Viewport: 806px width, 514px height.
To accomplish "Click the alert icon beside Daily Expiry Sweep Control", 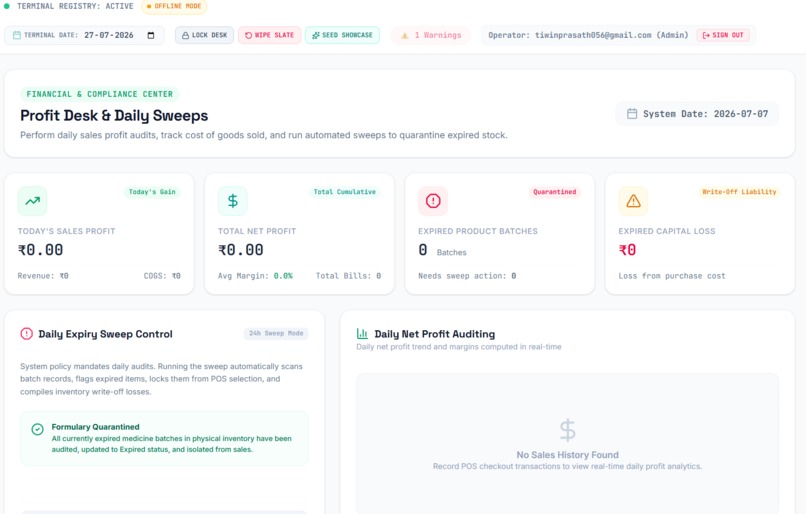I will coord(26,334).
